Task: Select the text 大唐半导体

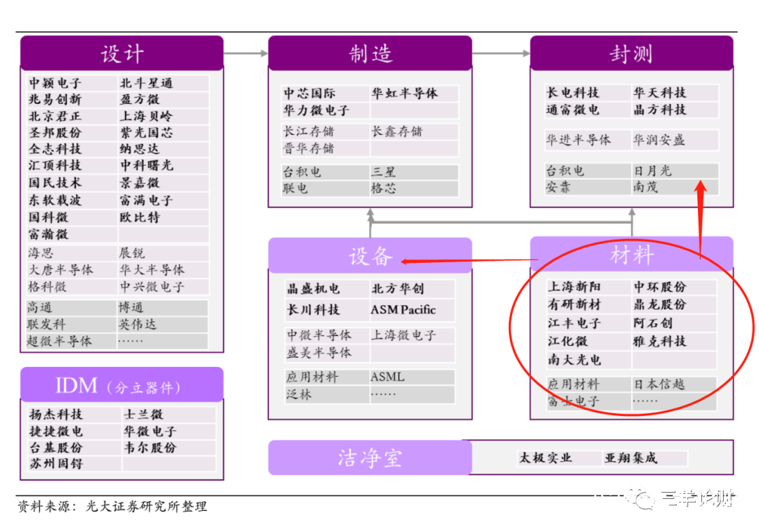Action: point(61,270)
